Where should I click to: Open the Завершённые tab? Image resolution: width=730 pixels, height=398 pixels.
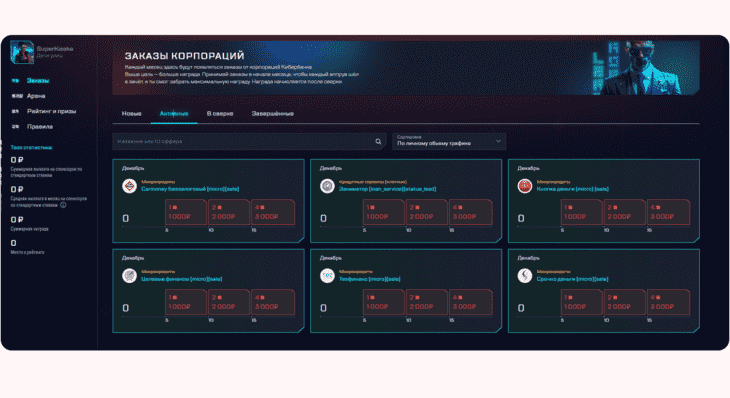[x=272, y=114]
